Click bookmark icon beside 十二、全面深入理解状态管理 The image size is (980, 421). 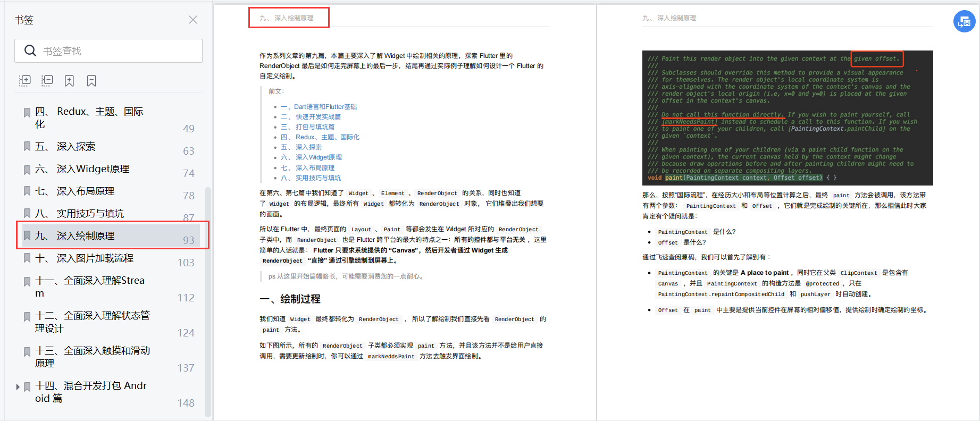[27, 316]
